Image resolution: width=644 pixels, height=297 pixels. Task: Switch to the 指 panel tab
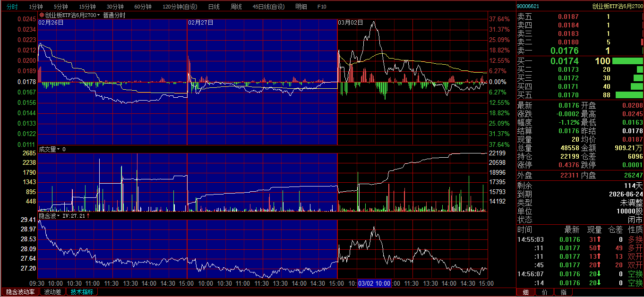pyautogui.click(x=563, y=292)
